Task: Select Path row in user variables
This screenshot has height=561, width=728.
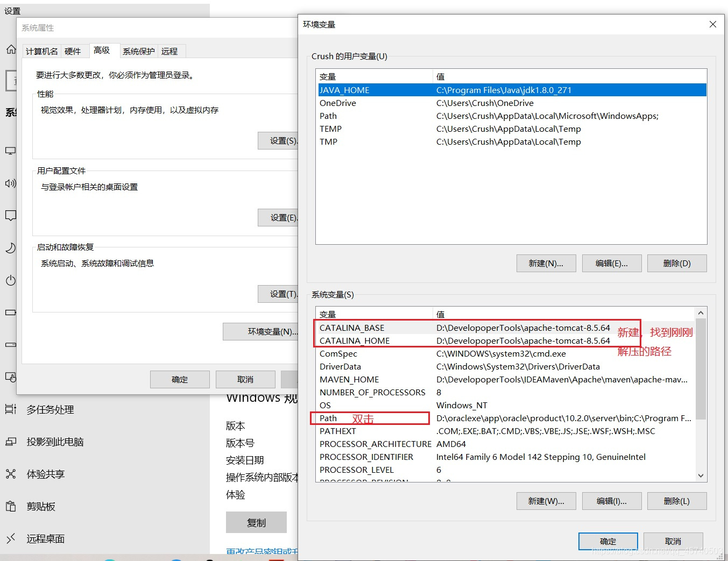Action: 511,116
